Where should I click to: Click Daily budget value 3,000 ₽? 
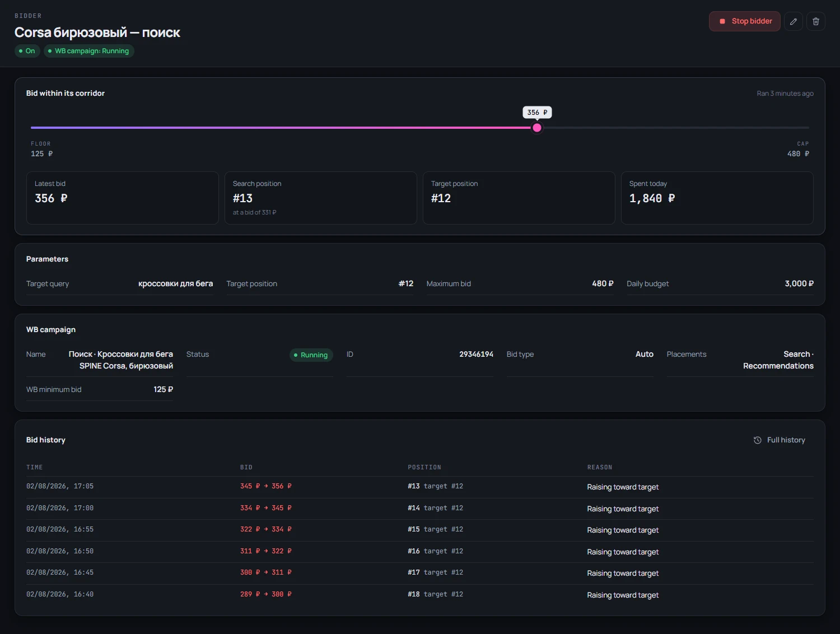point(799,284)
